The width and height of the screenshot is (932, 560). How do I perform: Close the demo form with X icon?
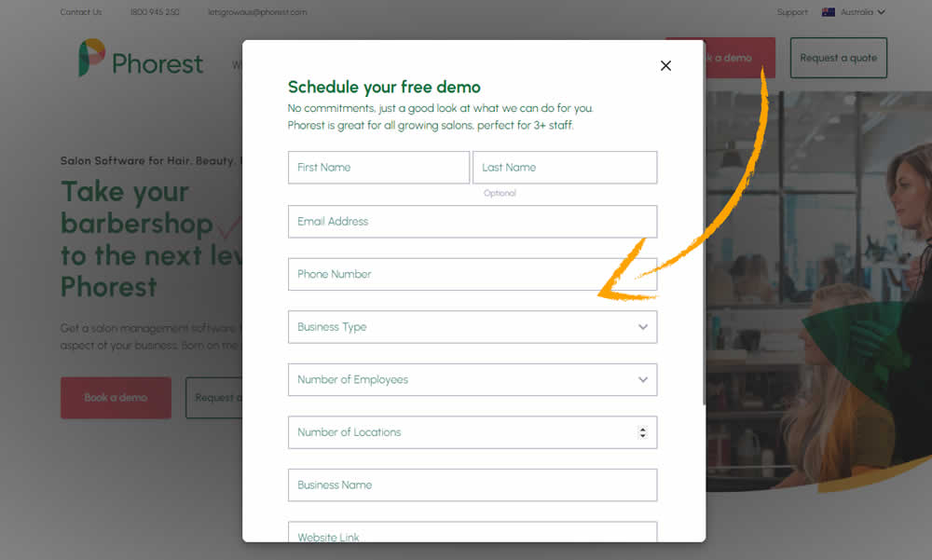point(665,65)
